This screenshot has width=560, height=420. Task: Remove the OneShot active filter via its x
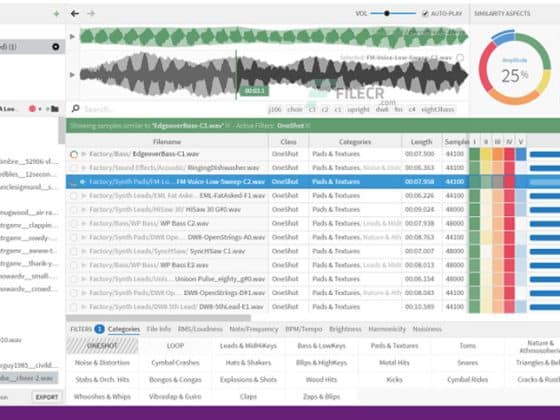308,126
